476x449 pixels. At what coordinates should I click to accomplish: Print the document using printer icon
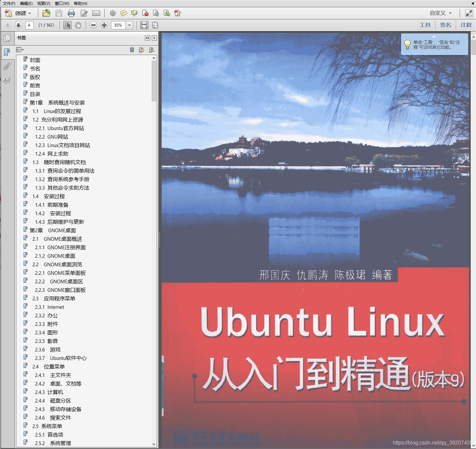pyautogui.click(x=71, y=13)
